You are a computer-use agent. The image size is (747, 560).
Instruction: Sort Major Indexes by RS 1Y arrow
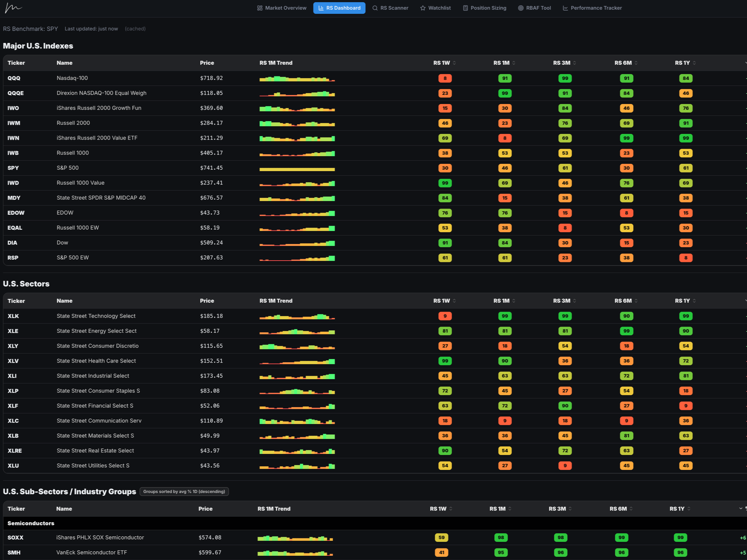point(694,63)
